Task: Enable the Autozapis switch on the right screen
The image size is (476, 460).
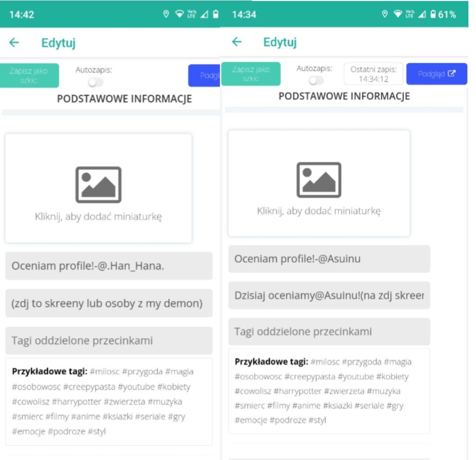Action: coord(316,80)
